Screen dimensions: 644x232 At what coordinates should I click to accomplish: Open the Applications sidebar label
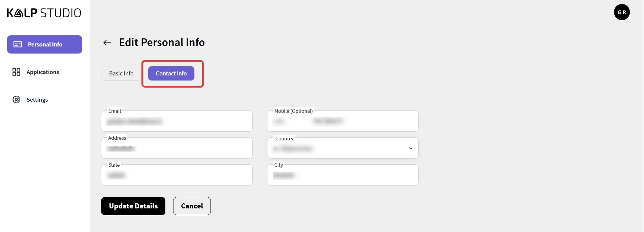point(43,72)
